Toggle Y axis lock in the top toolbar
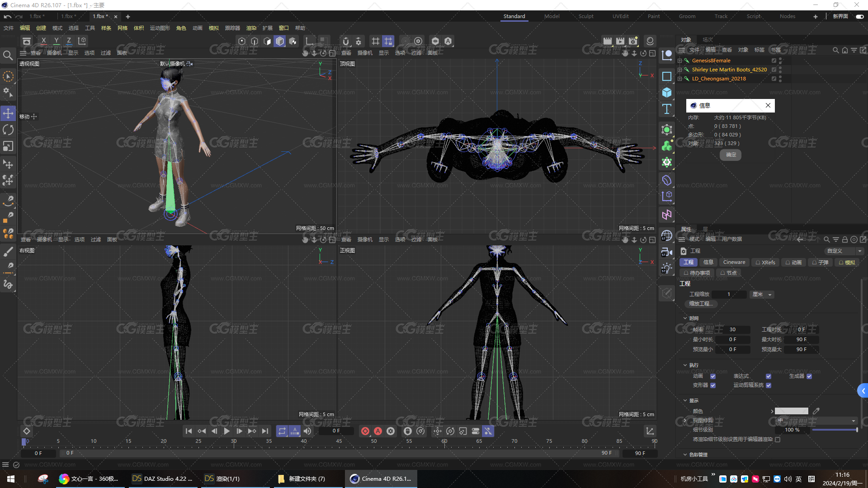Viewport: 868px width, 488px height. click(x=56, y=41)
